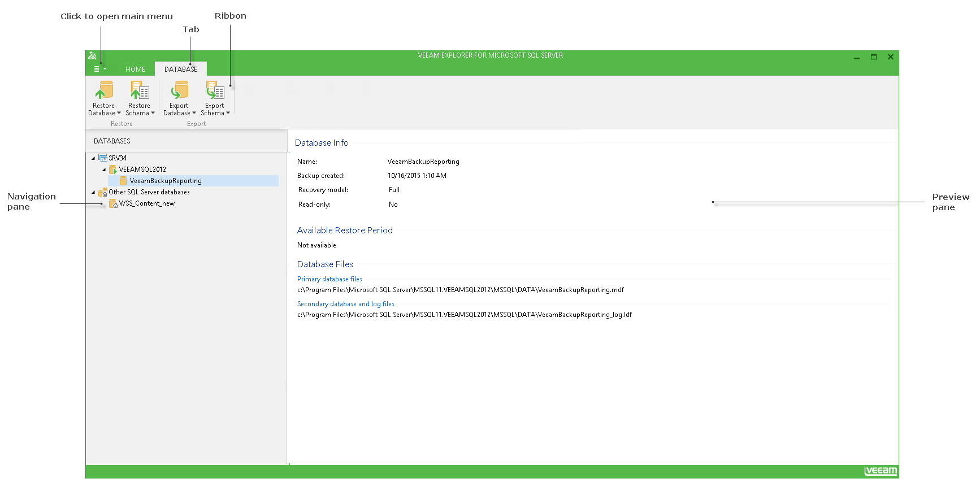Click the Database Info heading
Screen dimensions: 980x487
coord(322,143)
